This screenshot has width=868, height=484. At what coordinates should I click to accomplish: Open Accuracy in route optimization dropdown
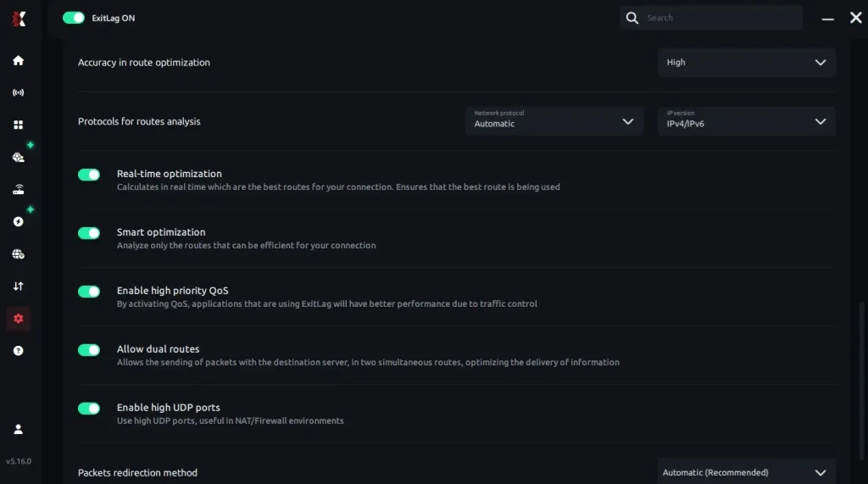click(x=746, y=63)
